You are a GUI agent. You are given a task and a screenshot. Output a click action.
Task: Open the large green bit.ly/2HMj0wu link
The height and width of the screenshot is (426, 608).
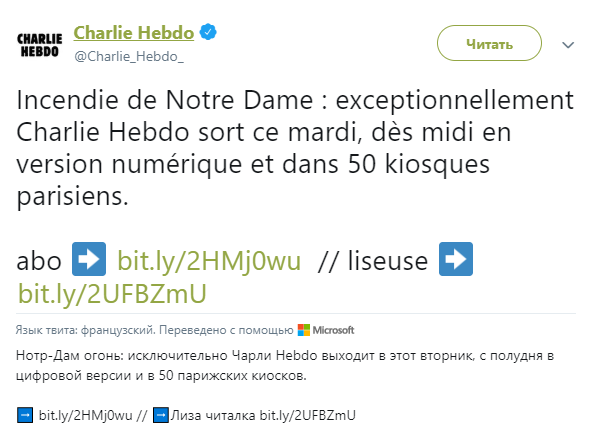(x=209, y=262)
